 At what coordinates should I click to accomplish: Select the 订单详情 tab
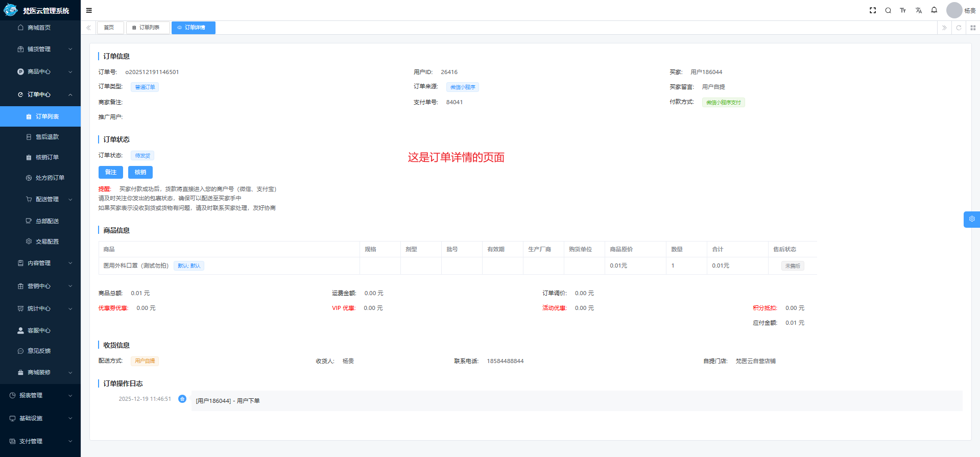pos(194,28)
